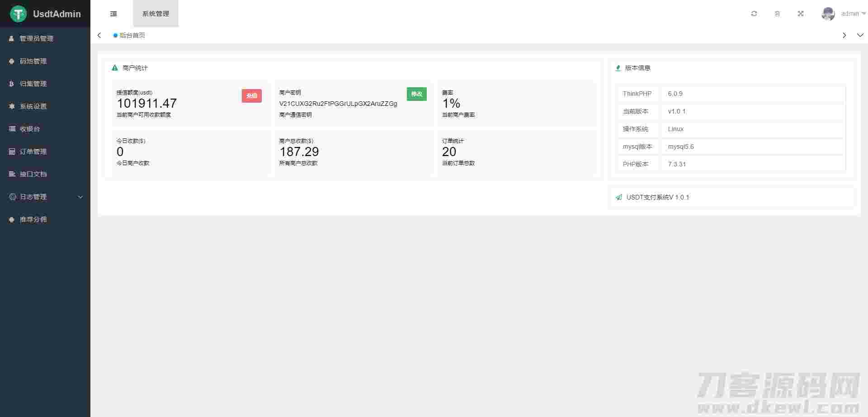Click the USDT支付系统V 1.0.1 text
Screen dimensions: 868x417
[x=658, y=197]
